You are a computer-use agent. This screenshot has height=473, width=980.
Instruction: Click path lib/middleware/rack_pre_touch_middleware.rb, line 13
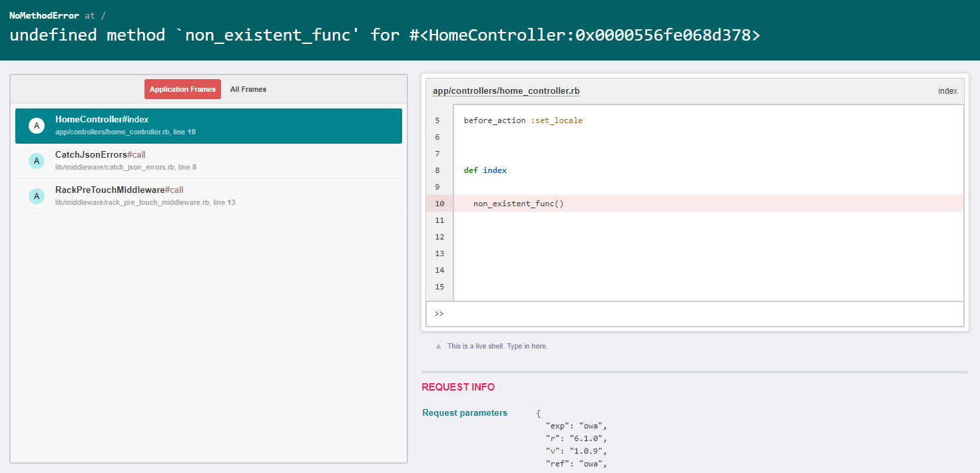click(145, 202)
